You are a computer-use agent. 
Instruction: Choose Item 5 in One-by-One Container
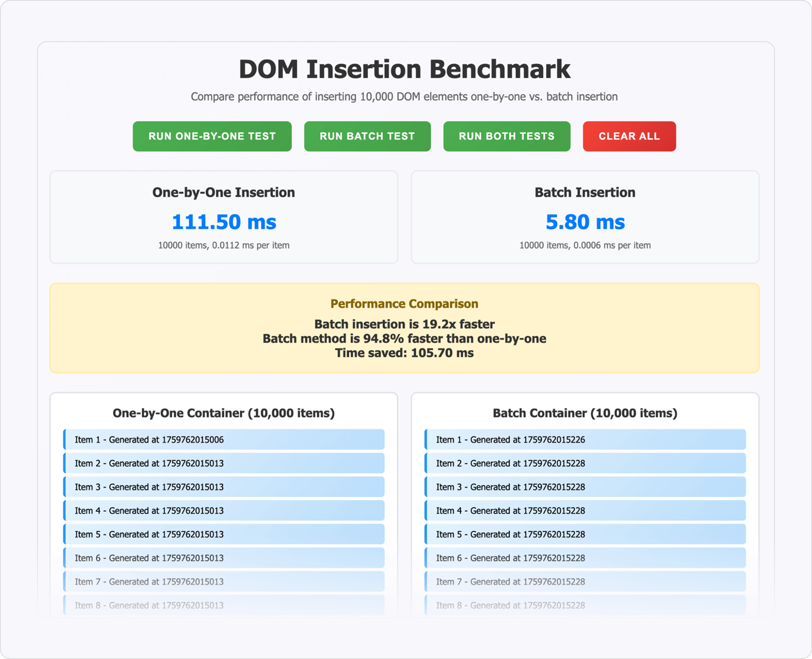pyautogui.click(x=224, y=534)
